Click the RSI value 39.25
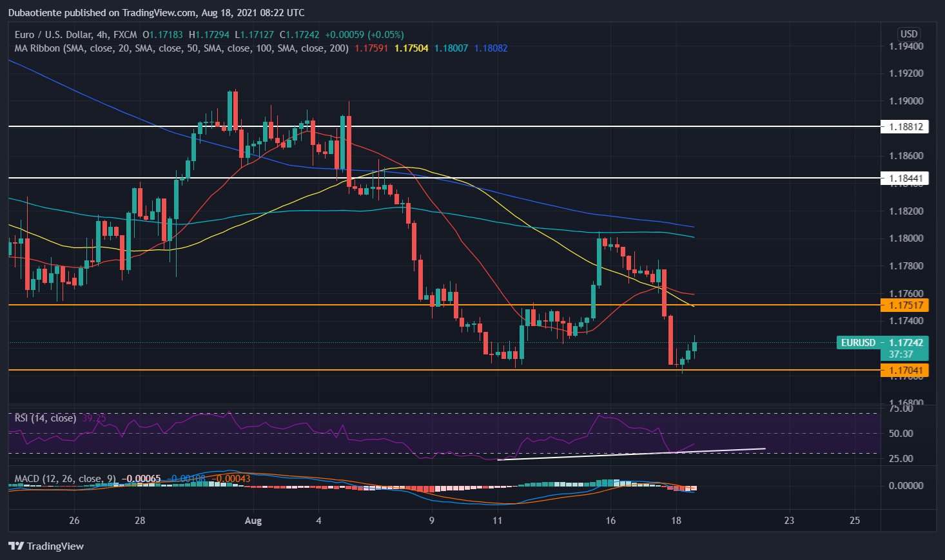The width and height of the screenshot is (945, 560). click(x=94, y=418)
